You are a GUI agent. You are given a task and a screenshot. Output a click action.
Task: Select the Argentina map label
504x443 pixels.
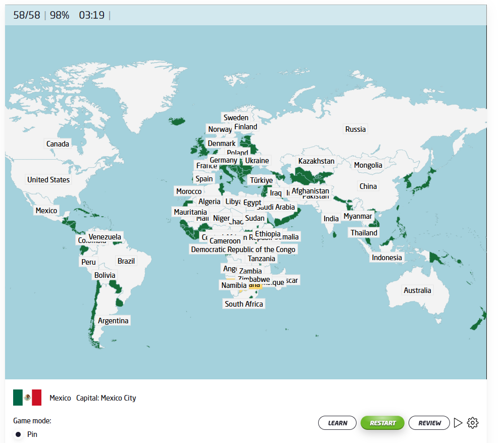[113, 321]
